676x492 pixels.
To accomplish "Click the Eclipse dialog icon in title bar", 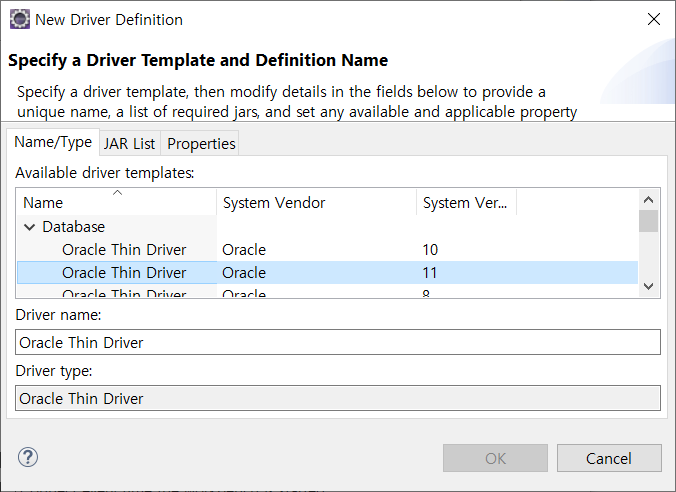I will tap(19, 20).
